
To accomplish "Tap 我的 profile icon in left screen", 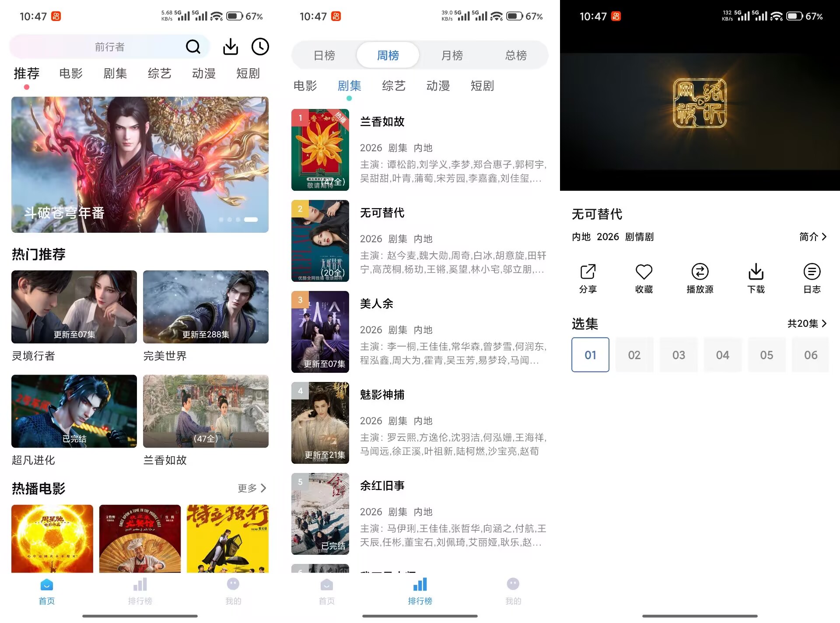I will 233,584.
